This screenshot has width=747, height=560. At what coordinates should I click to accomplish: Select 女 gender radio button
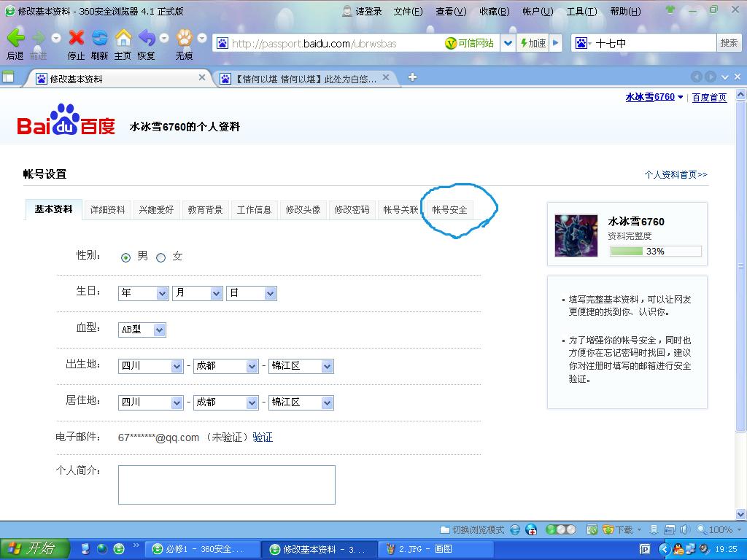161,257
